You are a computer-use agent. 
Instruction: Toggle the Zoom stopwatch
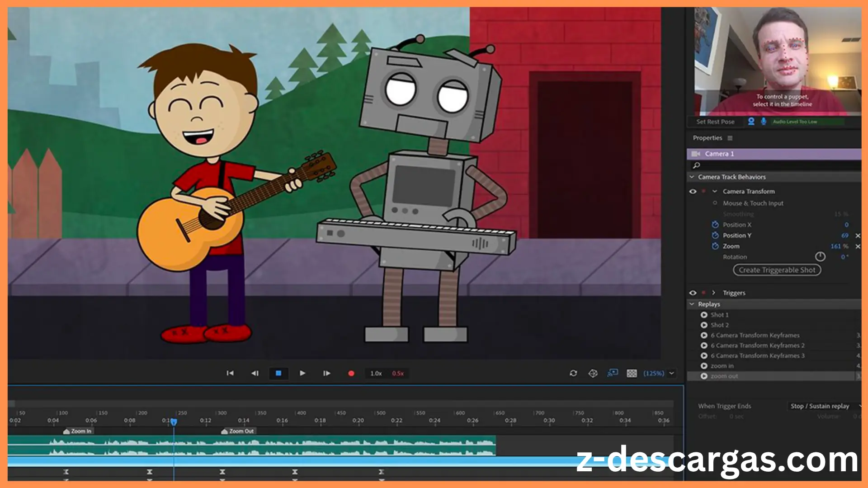tap(715, 246)
